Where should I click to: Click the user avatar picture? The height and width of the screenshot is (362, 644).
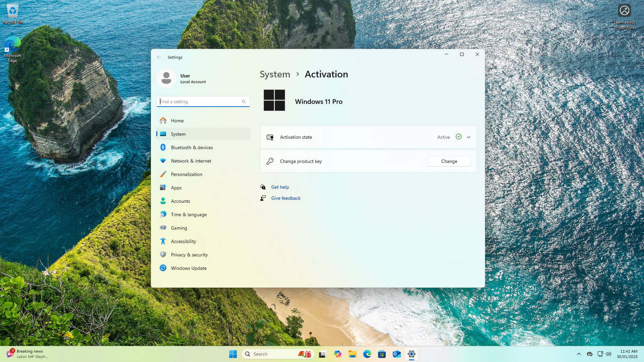(166, 78)
